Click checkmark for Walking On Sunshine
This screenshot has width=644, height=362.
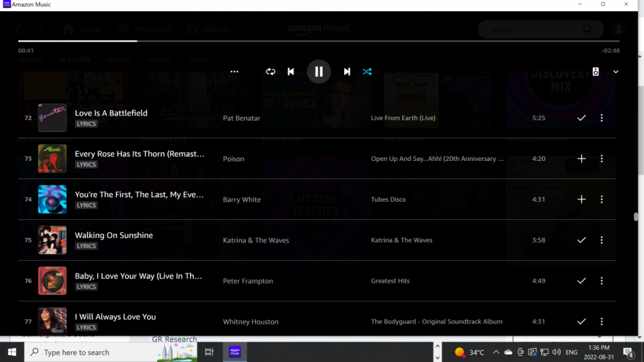581,239
